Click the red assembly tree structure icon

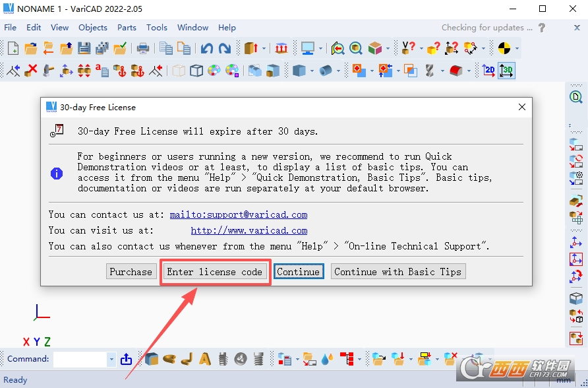pyautogui.click(x=347, y=359)
